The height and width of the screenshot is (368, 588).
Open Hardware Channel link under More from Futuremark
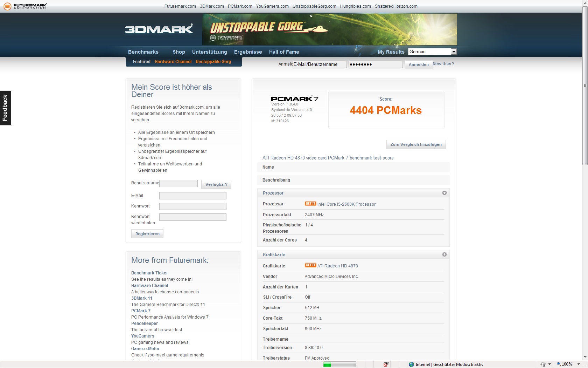tap(149, 286)
